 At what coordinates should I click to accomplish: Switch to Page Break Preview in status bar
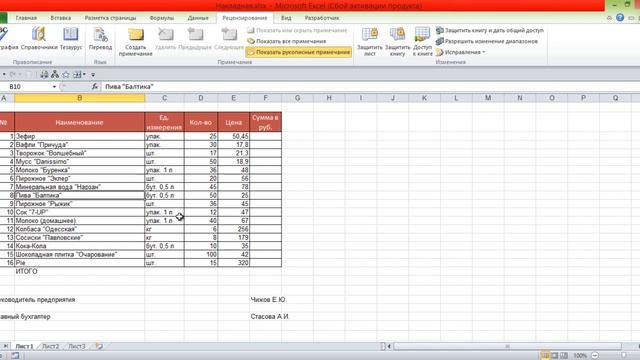tap(564, 356)
